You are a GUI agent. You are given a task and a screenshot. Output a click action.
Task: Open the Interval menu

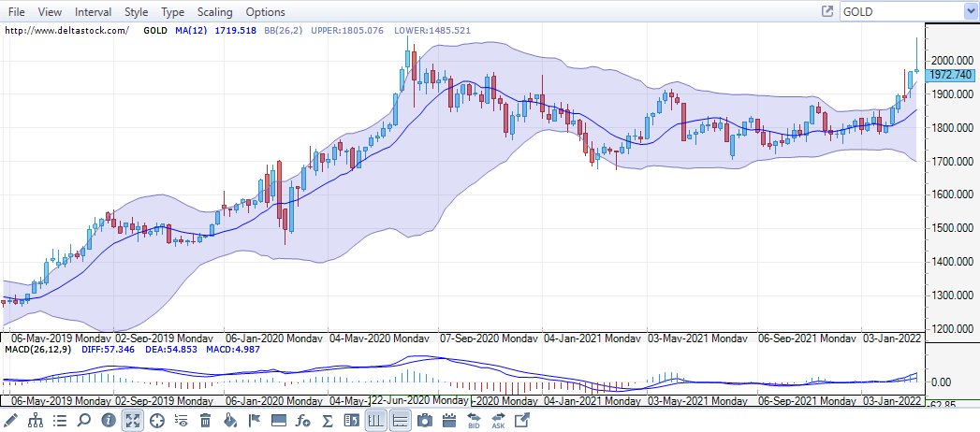coord(93,12)
